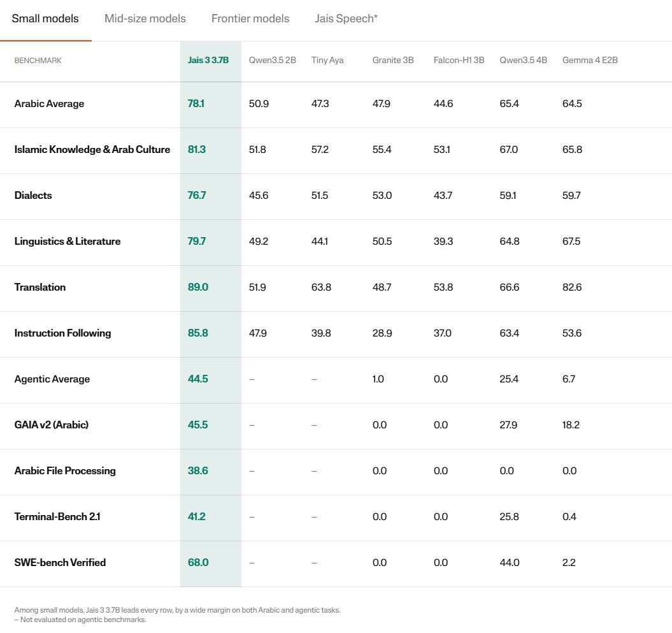Select the GAIA v2 (Arabic) row label

click(52, 425)
